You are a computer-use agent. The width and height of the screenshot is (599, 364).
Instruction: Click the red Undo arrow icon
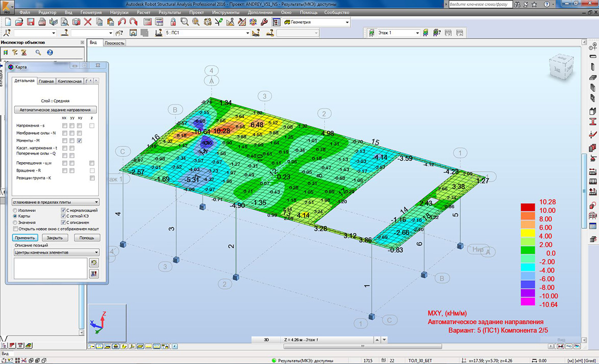coord(122,22)
